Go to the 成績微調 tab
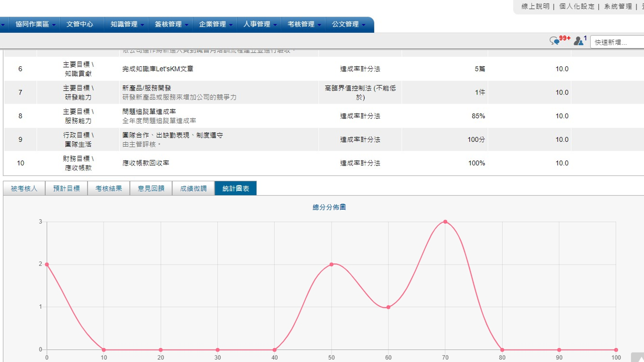 [193, 189]
